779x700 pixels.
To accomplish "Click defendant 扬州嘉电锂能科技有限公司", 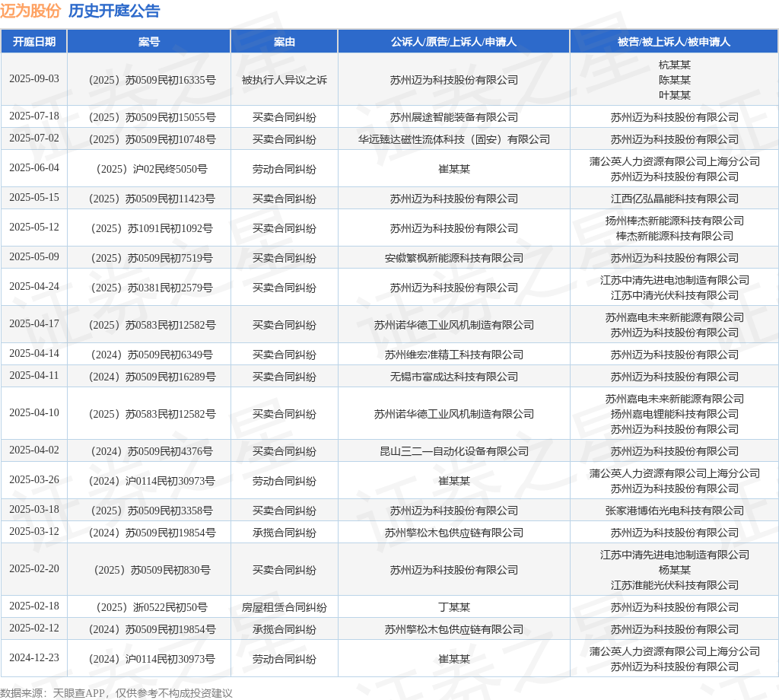I will click(674, 414).
